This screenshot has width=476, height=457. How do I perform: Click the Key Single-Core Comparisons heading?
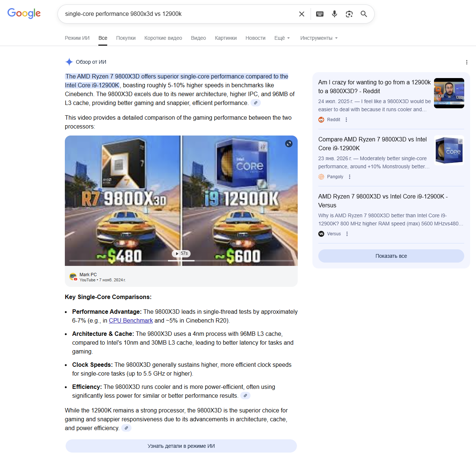[108, 297]
